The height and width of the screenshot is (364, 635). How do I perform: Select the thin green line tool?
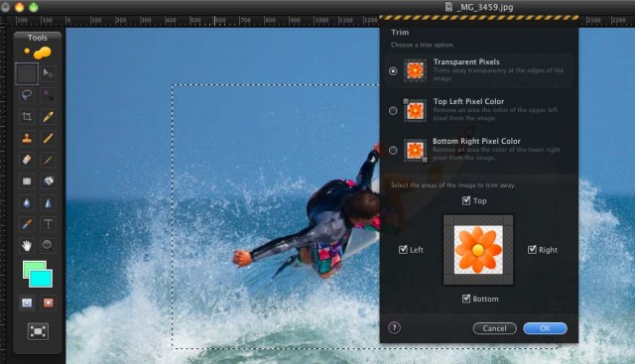tap(49, 160)
